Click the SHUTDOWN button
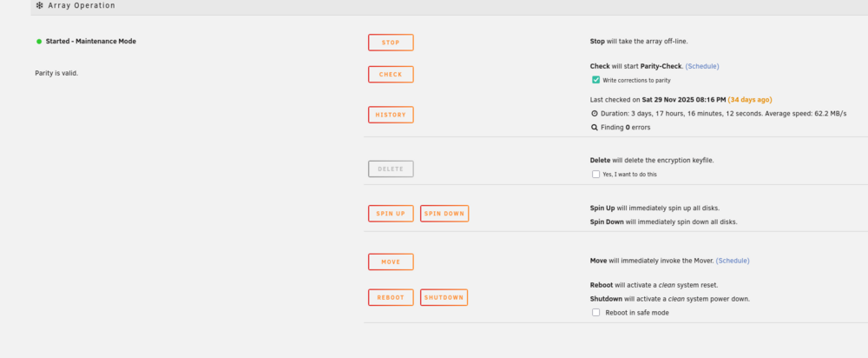Screen dimensions: 868x358 (444, 297)
